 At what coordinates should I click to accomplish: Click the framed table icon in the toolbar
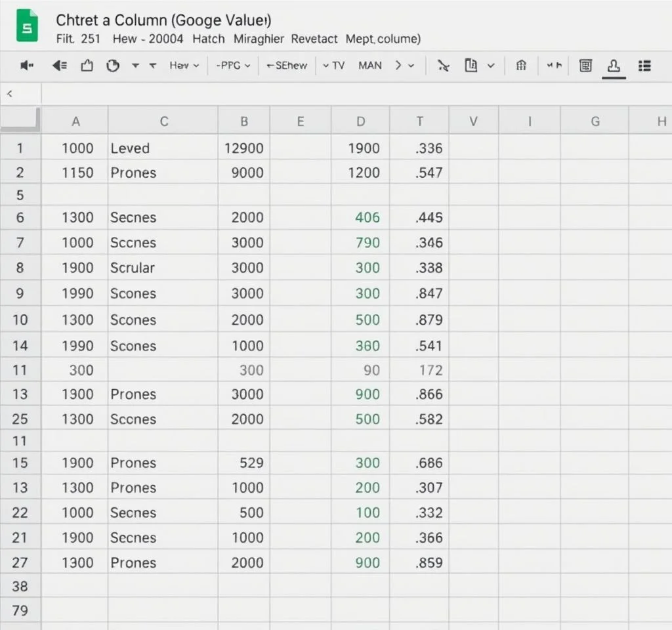[585, 66]
